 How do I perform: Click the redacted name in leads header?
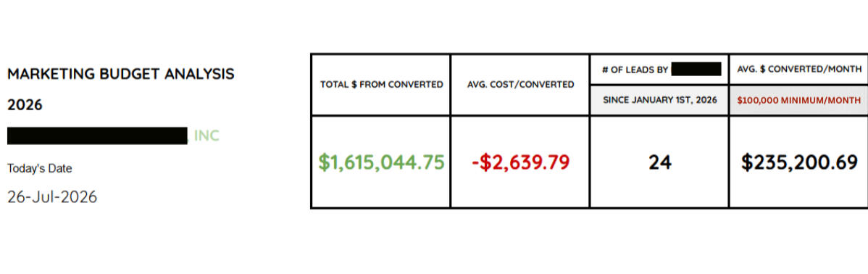point(696,69)
